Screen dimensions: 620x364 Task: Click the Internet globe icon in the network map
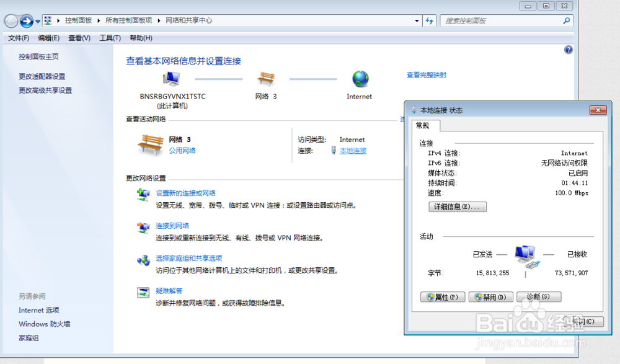(360, 79)
